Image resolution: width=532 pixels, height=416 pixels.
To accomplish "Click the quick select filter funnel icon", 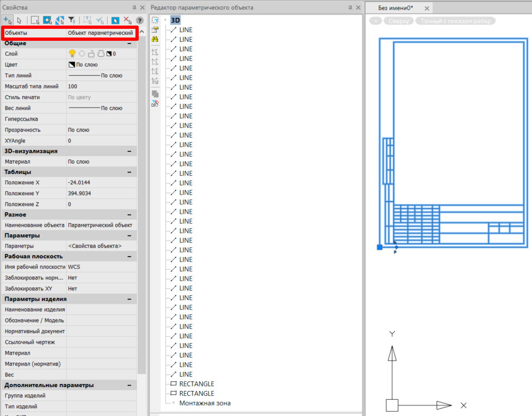I will (x=71, y=20).
